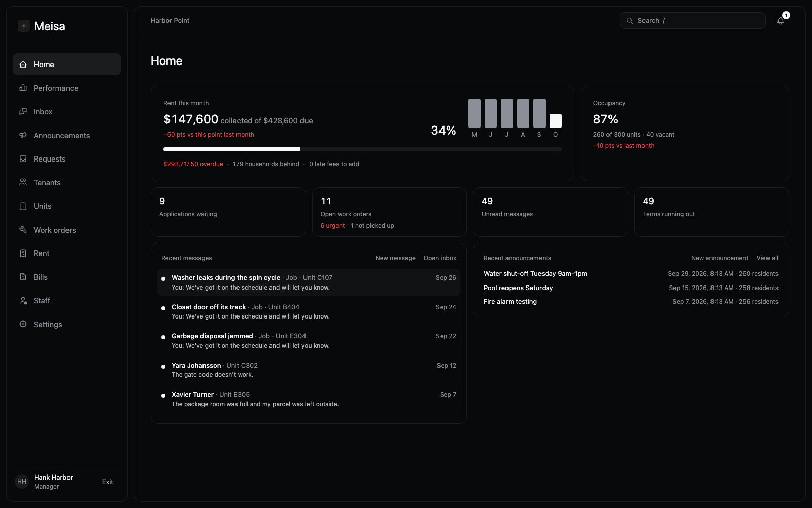
Task: Click the search magnifier icon
Action: [630, 21]
